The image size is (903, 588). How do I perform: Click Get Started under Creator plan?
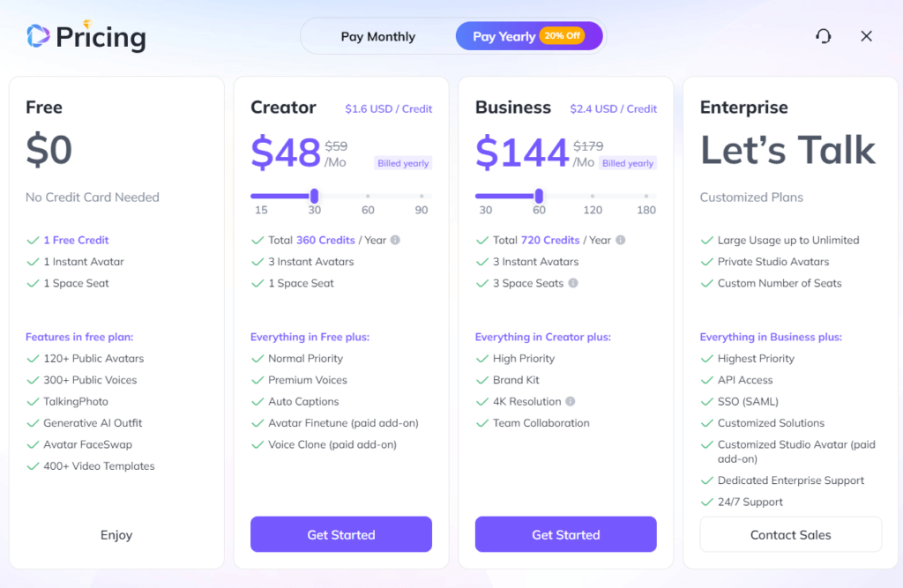pos(341,534)
